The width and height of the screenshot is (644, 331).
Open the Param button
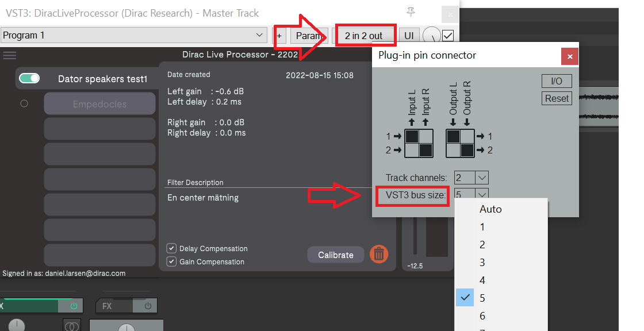pyautogui.click(x=309, y=36)
